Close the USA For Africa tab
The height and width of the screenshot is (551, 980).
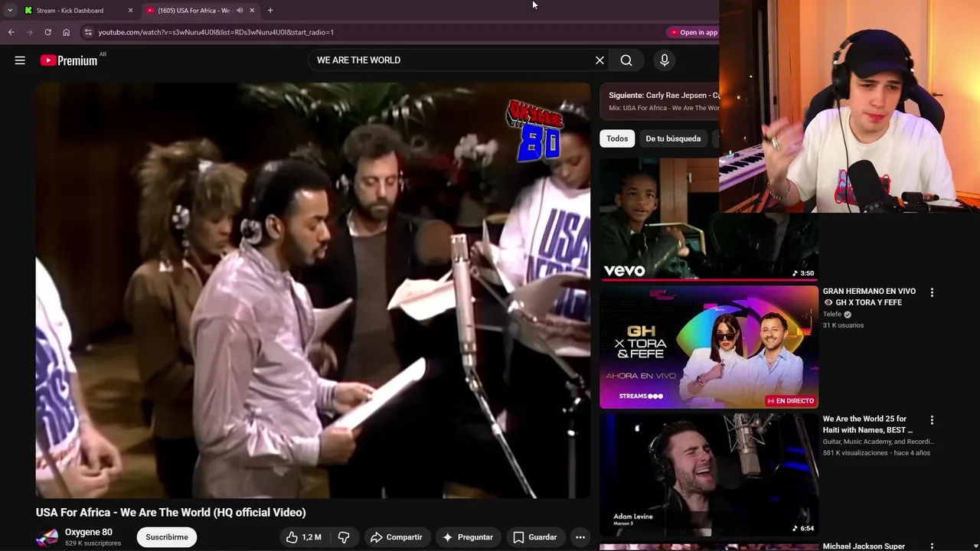tap(252, 10)
